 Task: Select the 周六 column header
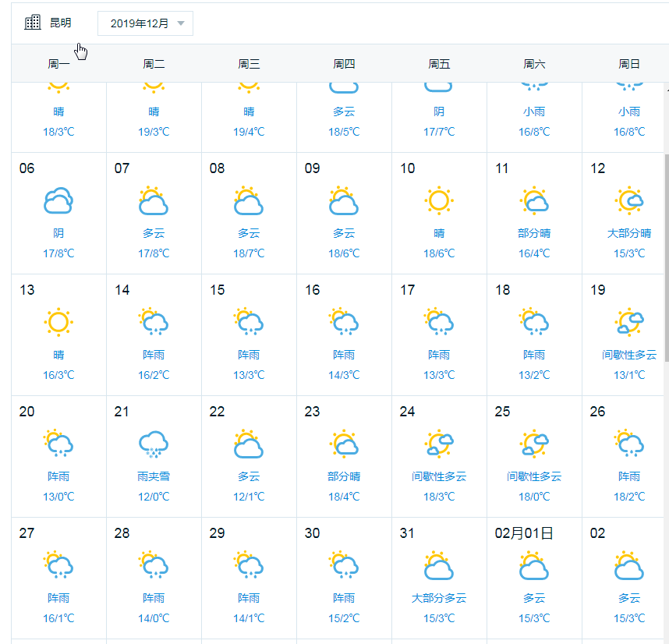point(534,64)
